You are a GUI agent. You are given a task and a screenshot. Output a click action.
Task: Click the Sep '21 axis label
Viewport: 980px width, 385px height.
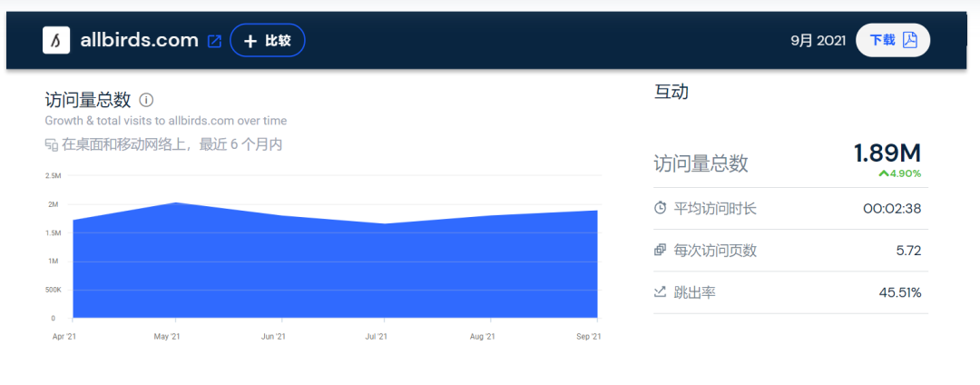tap(587, 336)
